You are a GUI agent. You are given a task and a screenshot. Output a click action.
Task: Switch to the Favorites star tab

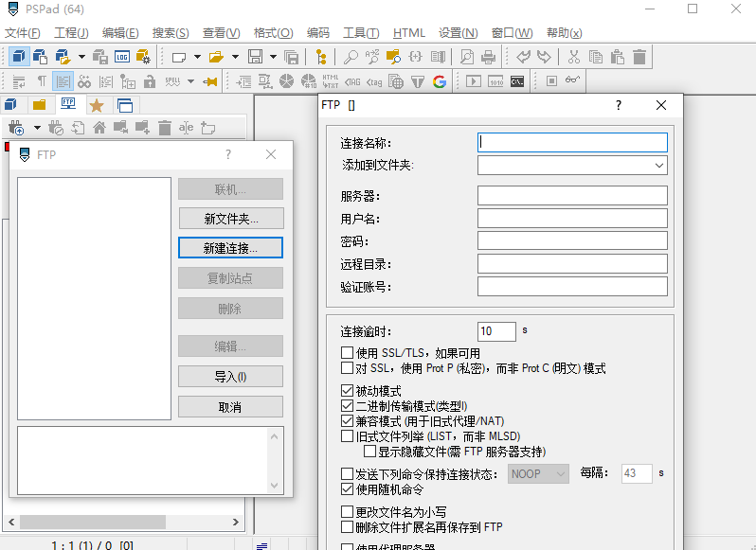pyautogui.click(x=97, y=105)
